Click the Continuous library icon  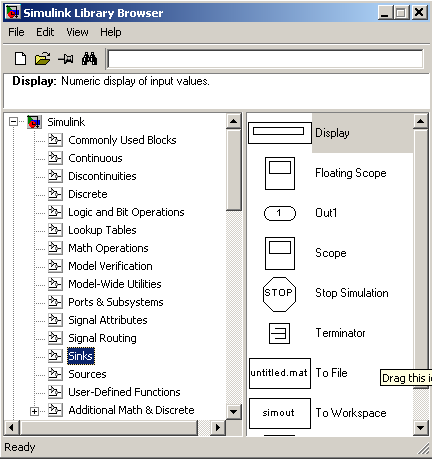(x=55, y=158)
